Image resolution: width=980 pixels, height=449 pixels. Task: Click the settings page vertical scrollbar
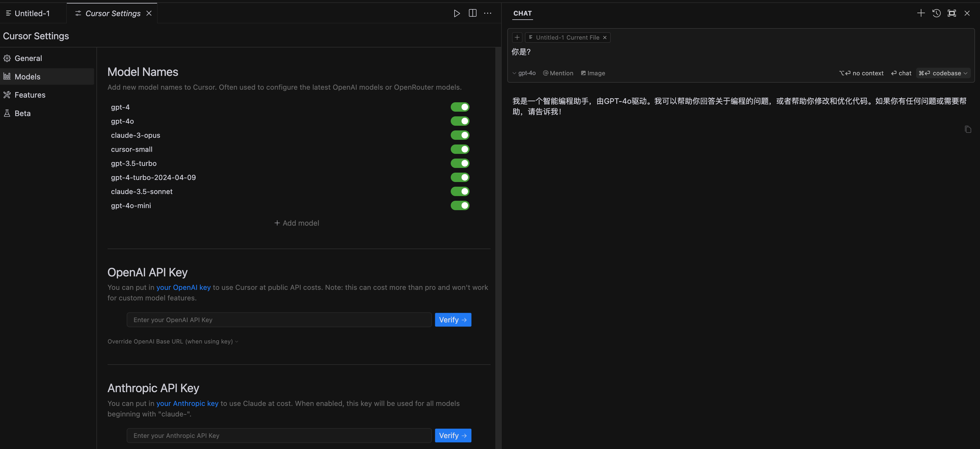(498, 247)
